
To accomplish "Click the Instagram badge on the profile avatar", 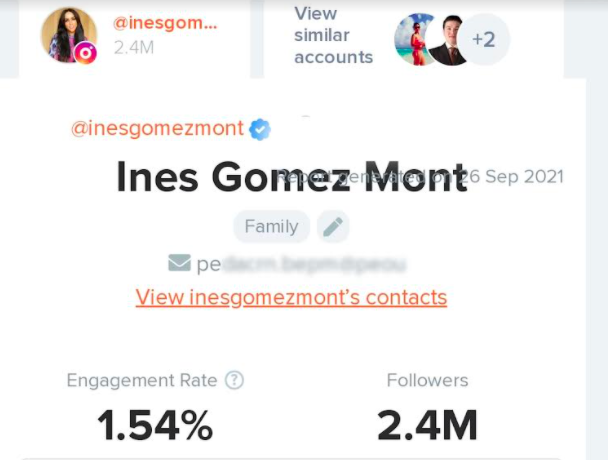I will coord(86,53).
